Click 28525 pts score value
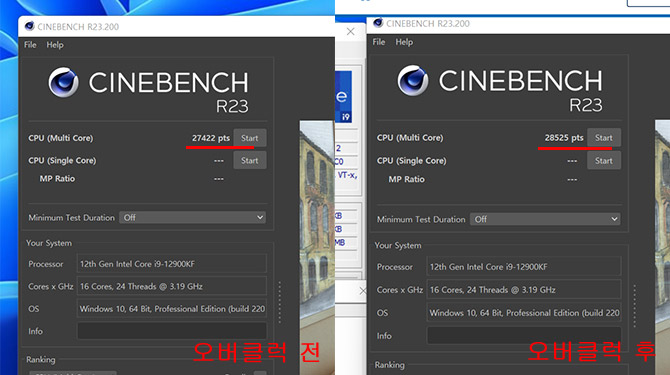 coord(564,138)
